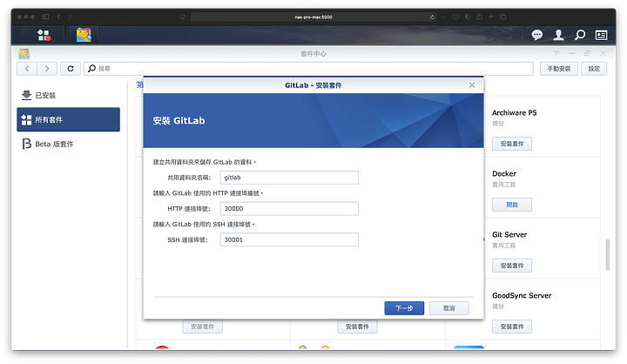The height and width of the screenshot is (364, 627).
Task: Click the GoodSync Server package title
Action: pyautogui.click(x=522, y=295)
